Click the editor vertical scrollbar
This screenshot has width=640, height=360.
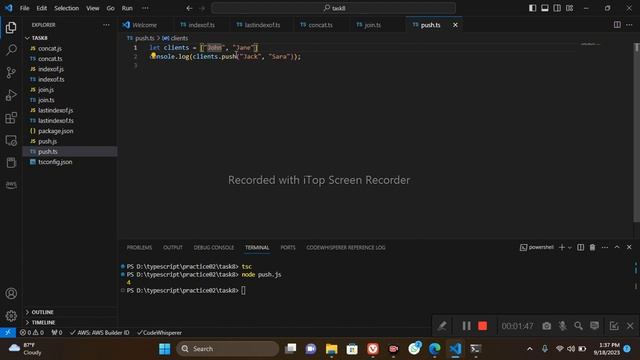[x=636, y=133]
